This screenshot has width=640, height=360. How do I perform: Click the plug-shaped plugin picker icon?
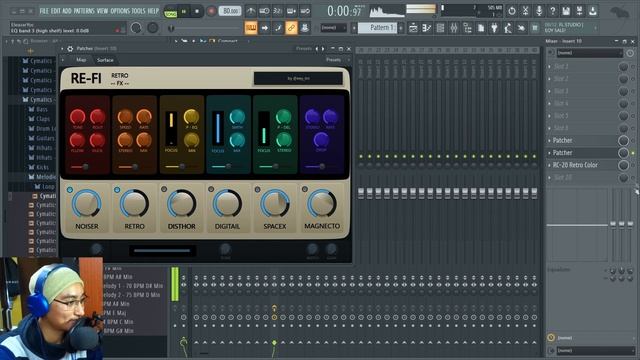pos(494,28)
